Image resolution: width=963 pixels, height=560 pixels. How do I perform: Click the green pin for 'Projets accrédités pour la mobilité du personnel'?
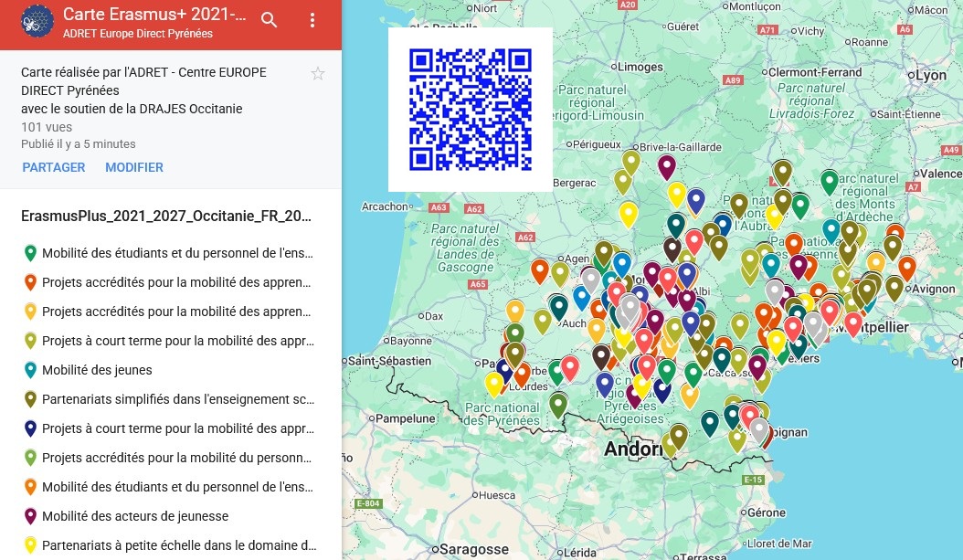click(30, 458)
